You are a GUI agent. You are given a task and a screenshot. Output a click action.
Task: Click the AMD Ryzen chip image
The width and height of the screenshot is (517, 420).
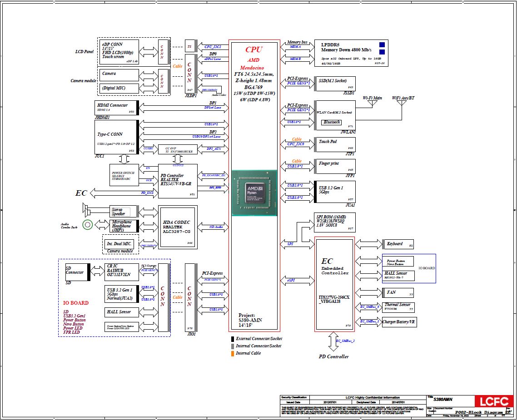click(254, 193)
